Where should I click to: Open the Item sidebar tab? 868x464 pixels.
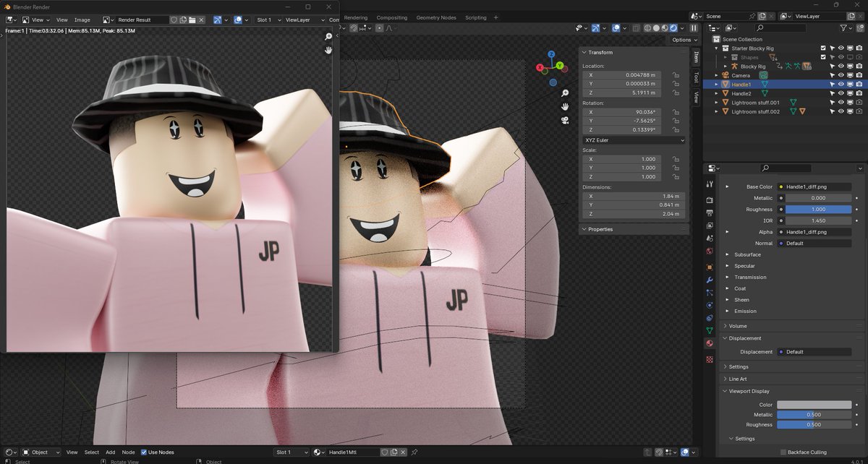pos(697,57)
